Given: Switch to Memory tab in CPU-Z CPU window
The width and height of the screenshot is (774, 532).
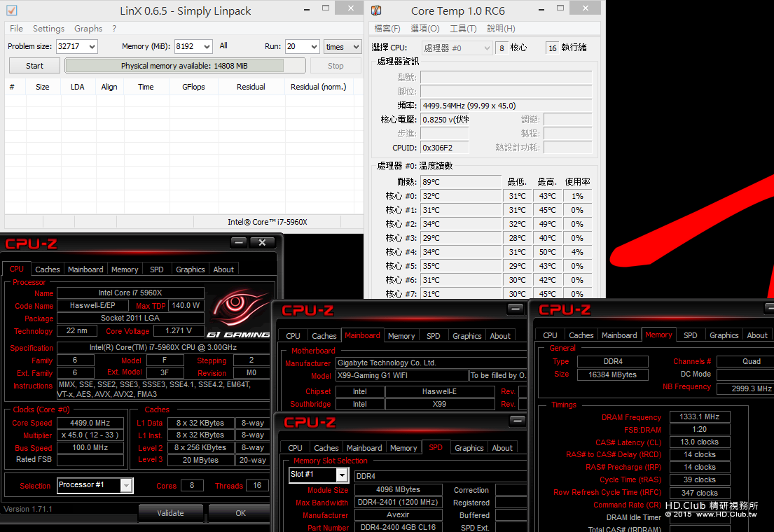Looking at the screenshot, I should click(x=125, y=269).
